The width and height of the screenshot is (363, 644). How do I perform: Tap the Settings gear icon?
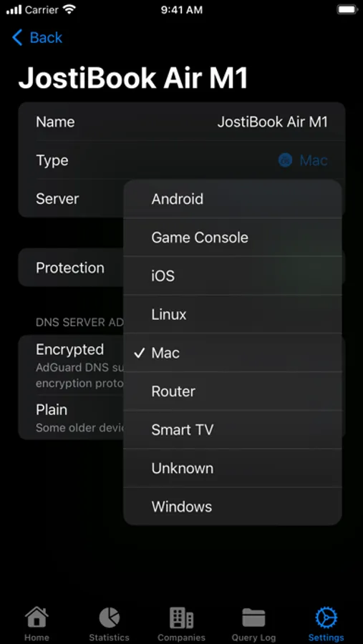pyautogui.click(x=326, y=618)
